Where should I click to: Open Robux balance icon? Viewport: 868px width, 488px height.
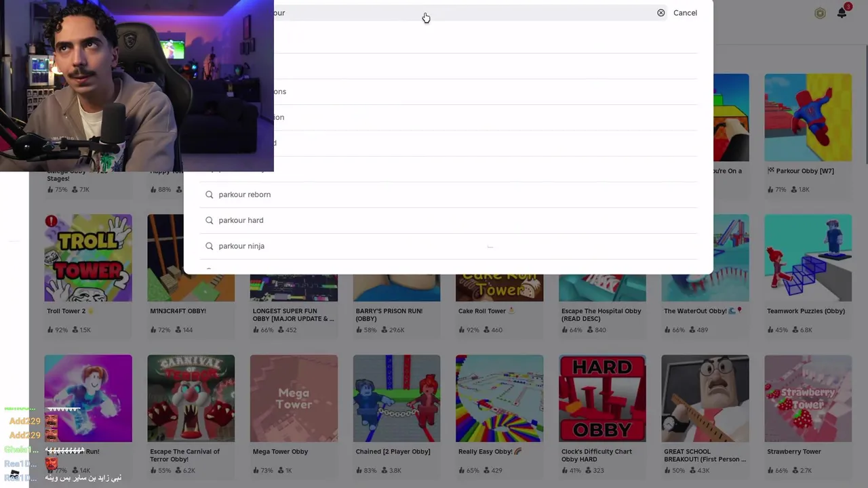coord(820,13)
